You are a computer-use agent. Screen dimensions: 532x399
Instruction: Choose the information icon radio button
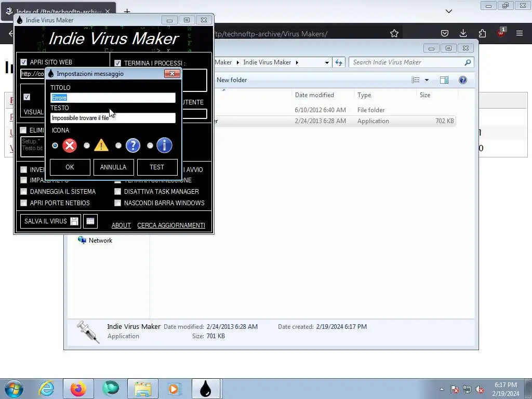150,145
